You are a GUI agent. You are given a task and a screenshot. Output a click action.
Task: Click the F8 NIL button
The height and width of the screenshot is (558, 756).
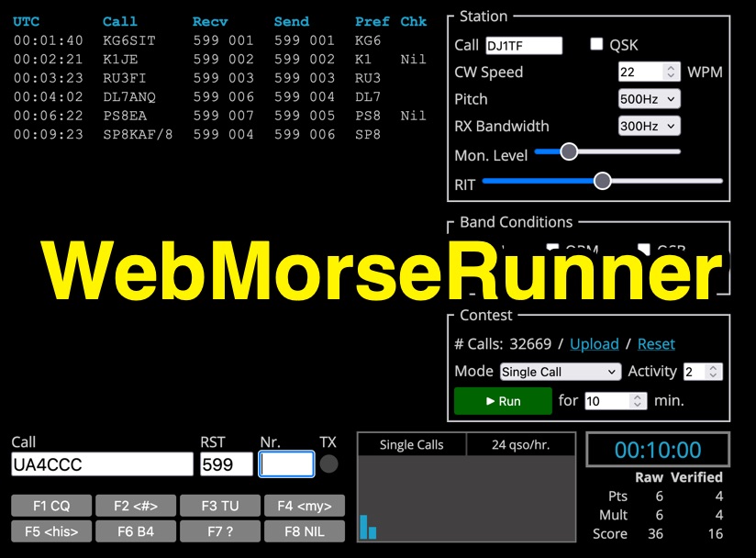(x=305, y=531)
